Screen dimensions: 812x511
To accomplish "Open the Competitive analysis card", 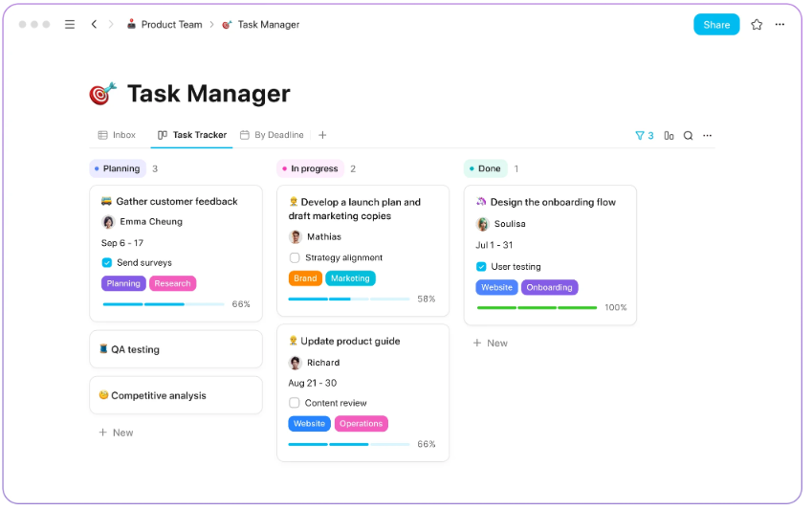I will click(x=176, y=395).
